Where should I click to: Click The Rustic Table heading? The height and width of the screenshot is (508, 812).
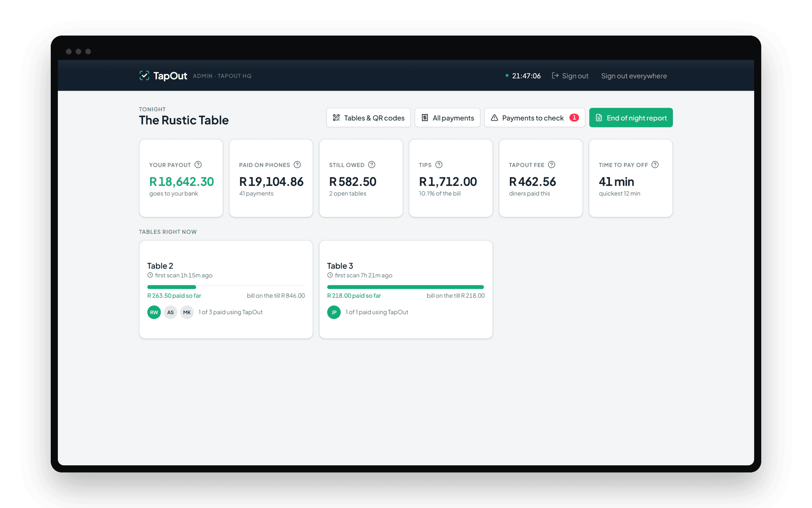coord(184,120)
